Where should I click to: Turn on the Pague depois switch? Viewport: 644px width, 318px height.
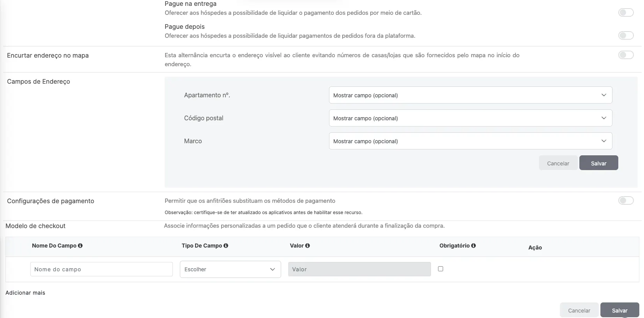[x=626, y=36]
